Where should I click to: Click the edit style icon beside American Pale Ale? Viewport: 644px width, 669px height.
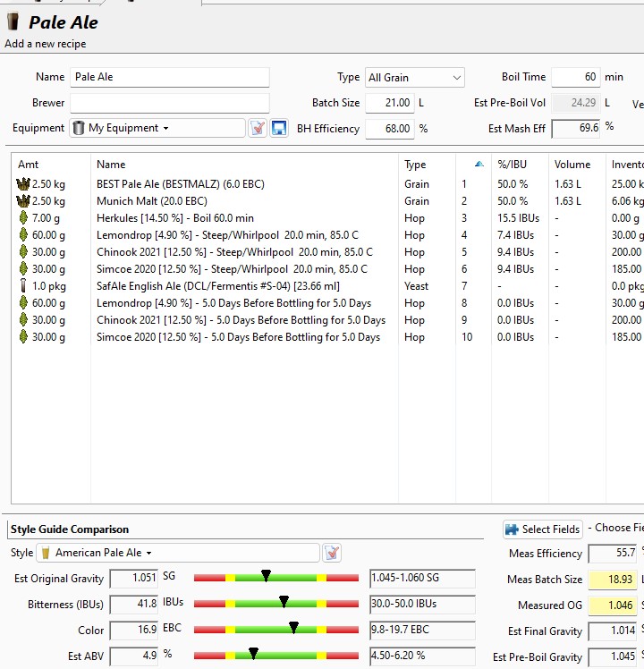(332, 553)
